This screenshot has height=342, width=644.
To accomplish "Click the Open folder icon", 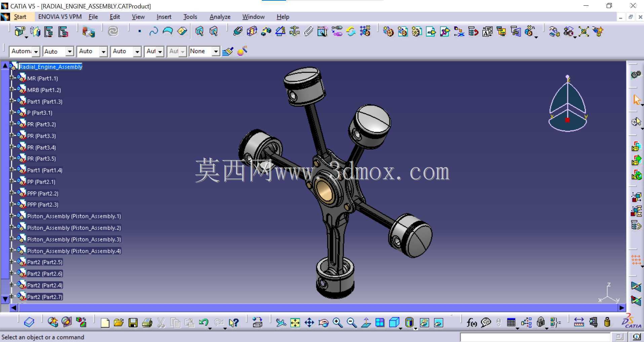I will click(119, 323).
